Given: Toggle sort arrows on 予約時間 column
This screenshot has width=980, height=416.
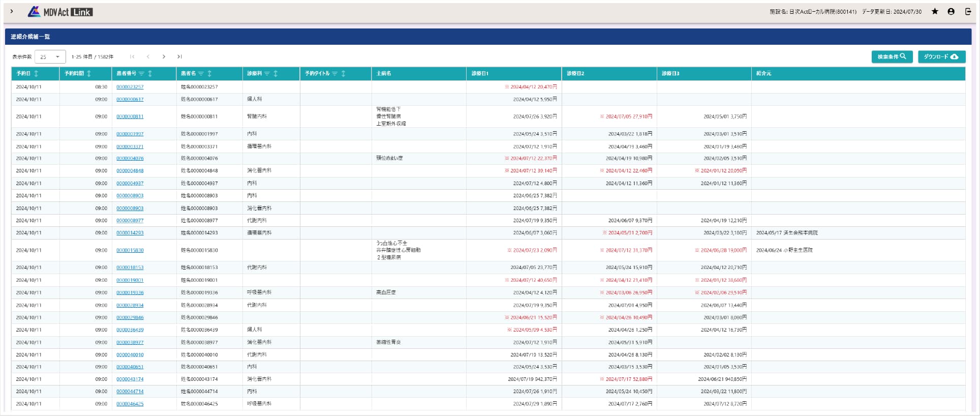Looking at the screenshot, I should point(89,74).
